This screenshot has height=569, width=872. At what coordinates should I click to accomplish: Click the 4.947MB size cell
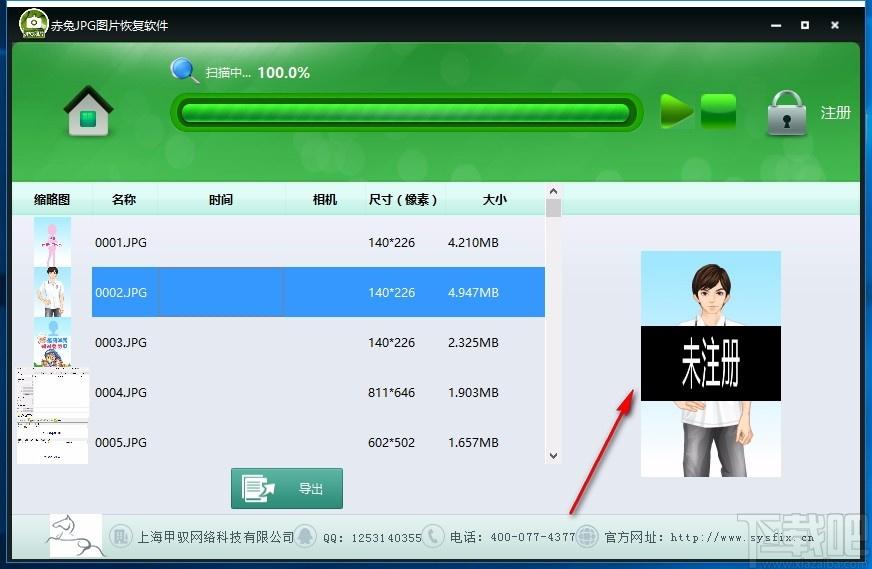click(x=473, y=293)
